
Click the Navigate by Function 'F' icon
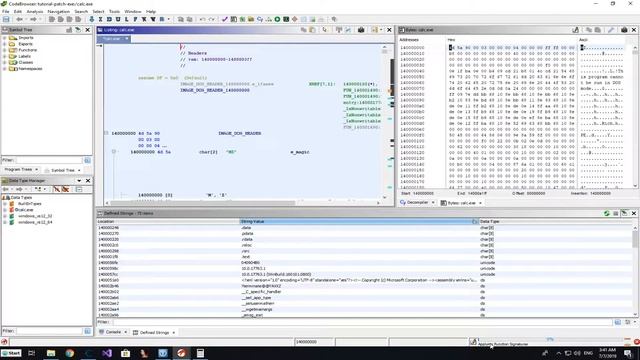click(136, 19)
